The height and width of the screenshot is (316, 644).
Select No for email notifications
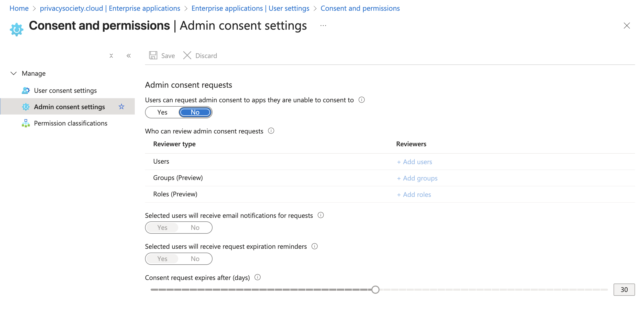pyautogui.click(x=195, y=228)
